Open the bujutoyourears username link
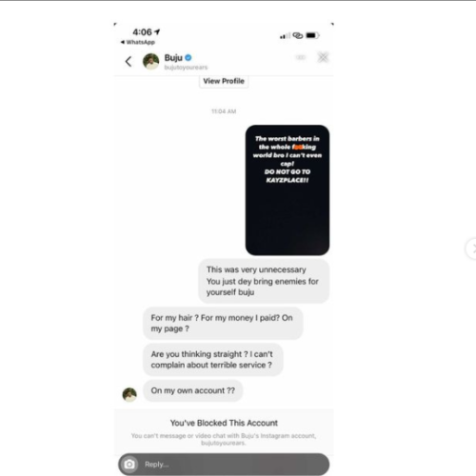 point(186,68)
